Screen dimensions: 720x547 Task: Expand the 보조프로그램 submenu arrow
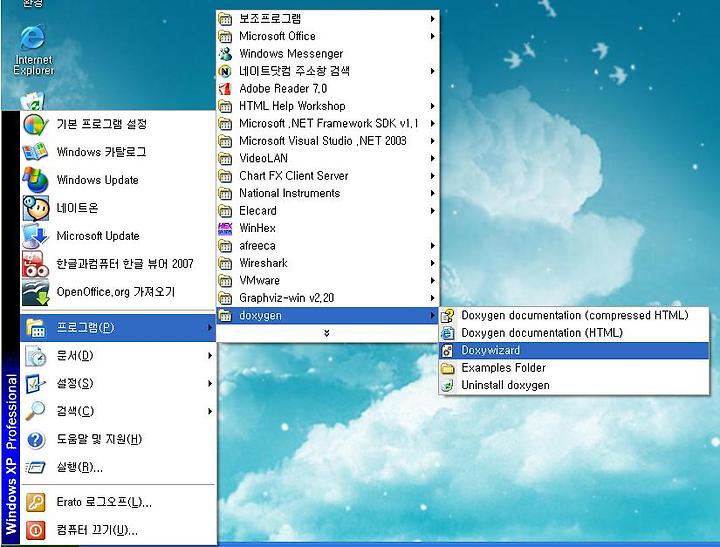tap(433, 19)
